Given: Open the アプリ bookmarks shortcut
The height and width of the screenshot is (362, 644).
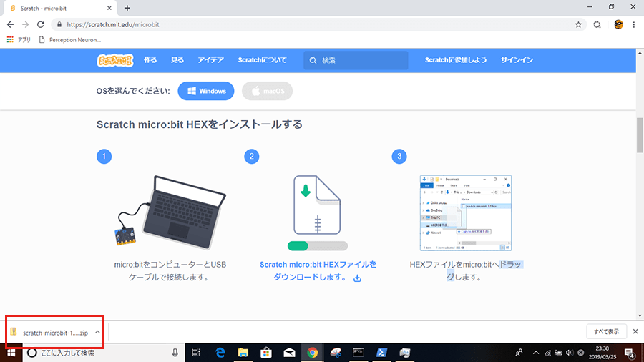Looking at the screenshot, I should [x=19, y=40].
